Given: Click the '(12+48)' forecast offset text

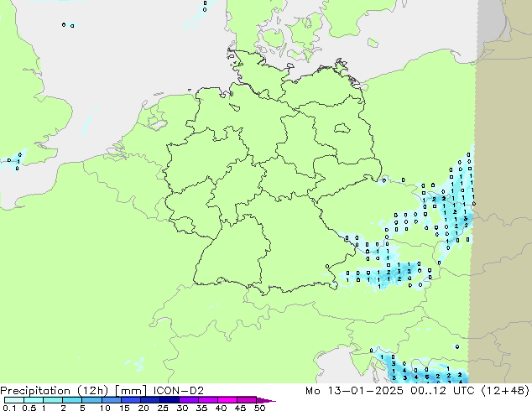Looking at the screenshot, I should click(x=505, y=391).
